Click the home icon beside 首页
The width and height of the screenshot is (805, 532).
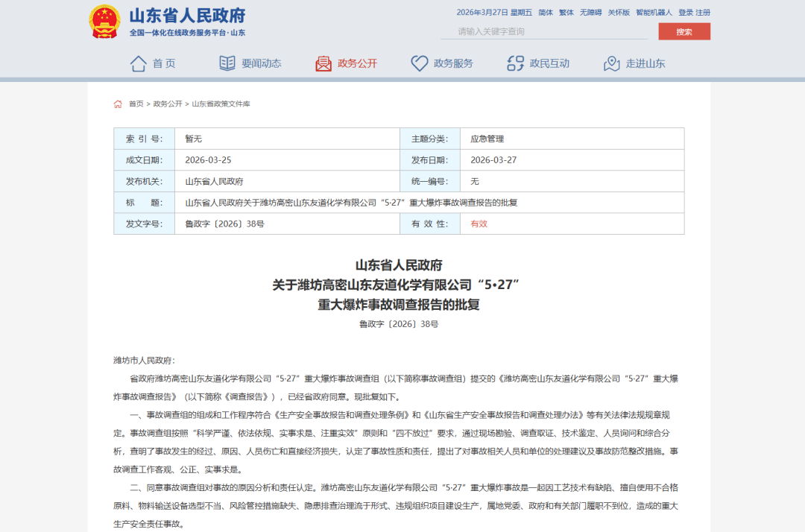tap(138, 63)
